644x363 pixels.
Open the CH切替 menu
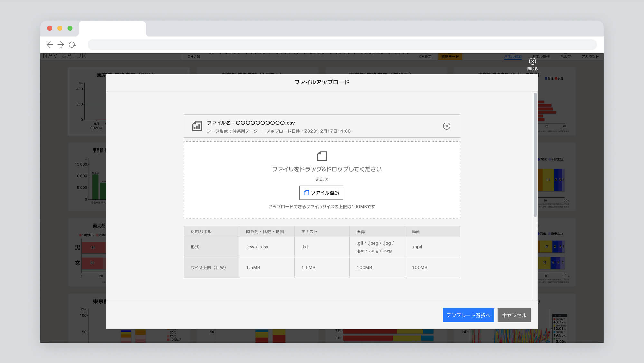(x=194, y=57)
